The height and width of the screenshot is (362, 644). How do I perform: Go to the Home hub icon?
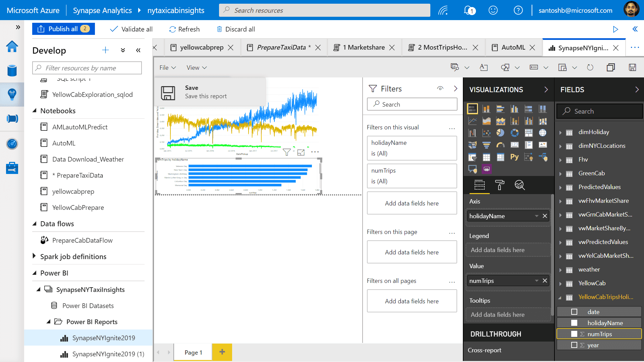12,46
